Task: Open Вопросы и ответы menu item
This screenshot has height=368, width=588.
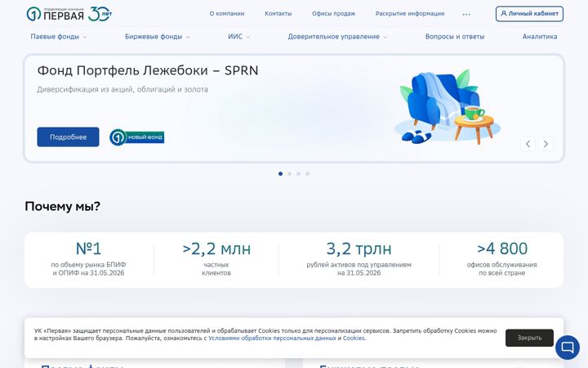Action: [x=455, y=37]
